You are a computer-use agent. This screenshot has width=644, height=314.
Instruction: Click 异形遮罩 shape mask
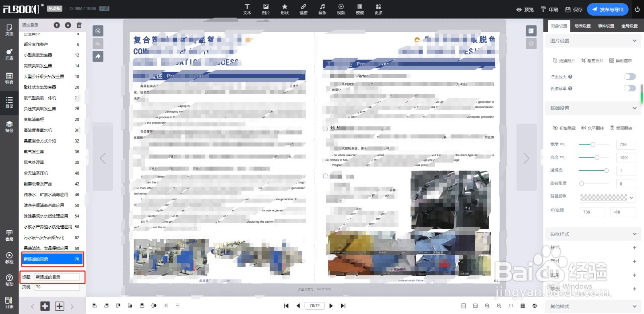point(620,61)
